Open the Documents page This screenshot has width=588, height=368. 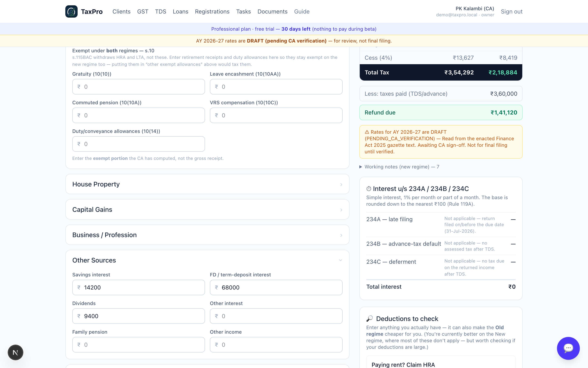point(272,11)
